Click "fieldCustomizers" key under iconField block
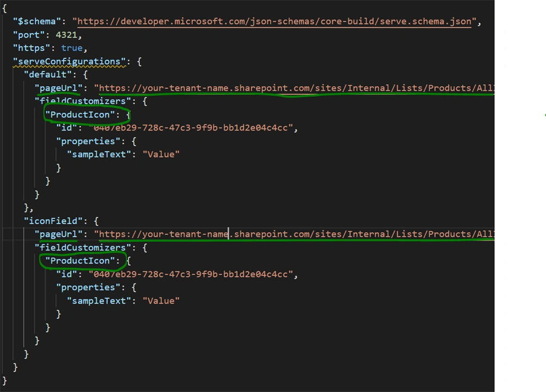This screenshot has height=392, width=546. click(83, 248)
